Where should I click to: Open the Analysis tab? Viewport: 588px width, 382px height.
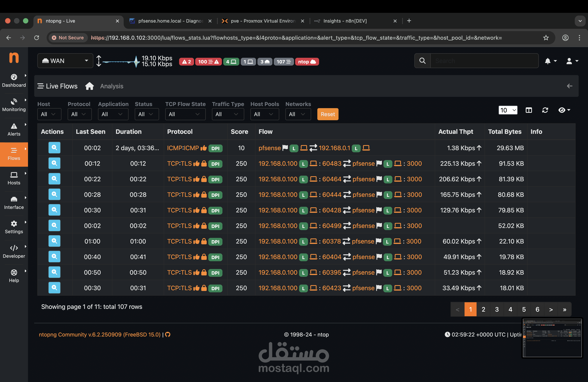(x=112, y=86)
